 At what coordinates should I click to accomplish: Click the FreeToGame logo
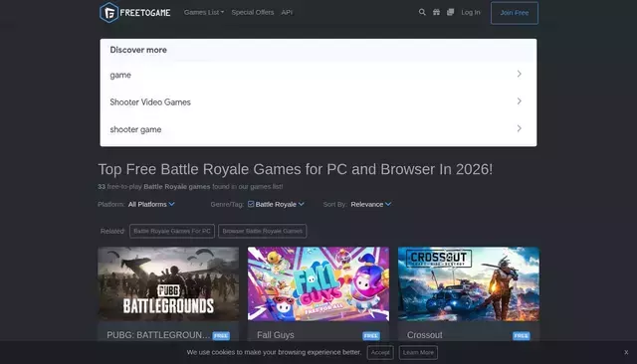coord(135,13)
